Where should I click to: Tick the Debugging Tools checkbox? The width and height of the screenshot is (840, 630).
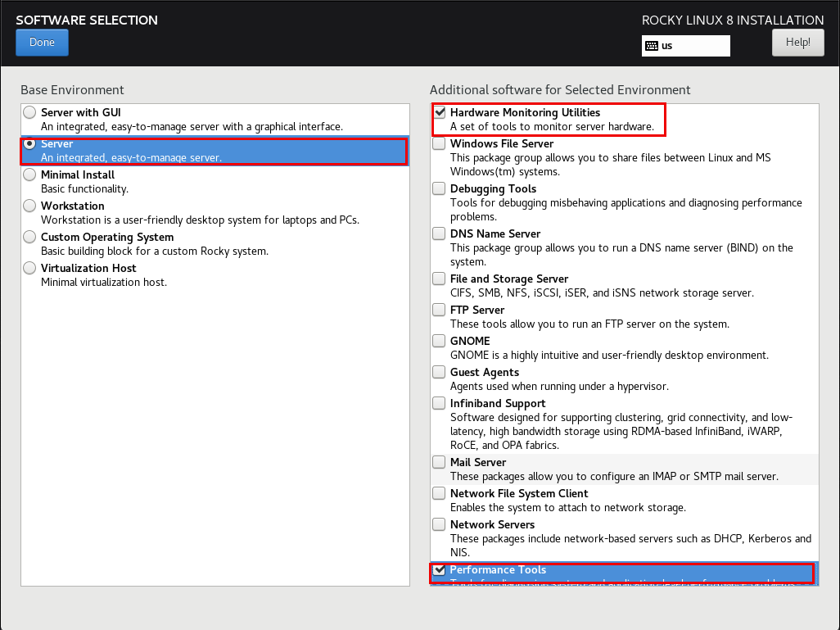tap(440, 188)
